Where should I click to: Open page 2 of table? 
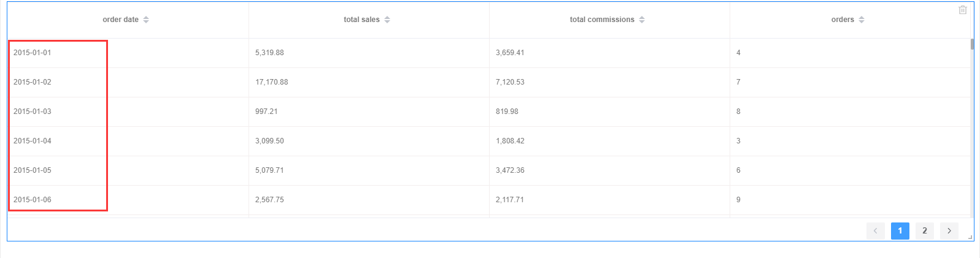click(x=925, y=230)
